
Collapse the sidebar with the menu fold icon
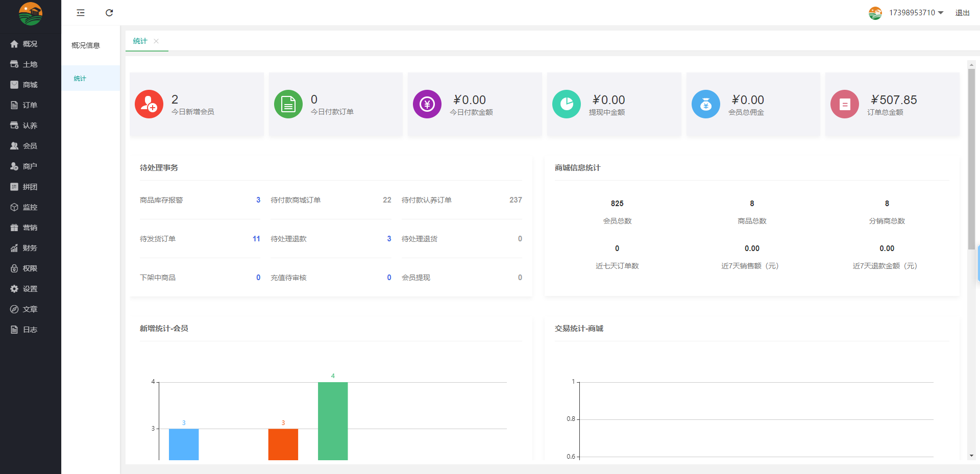coord(81,13)
